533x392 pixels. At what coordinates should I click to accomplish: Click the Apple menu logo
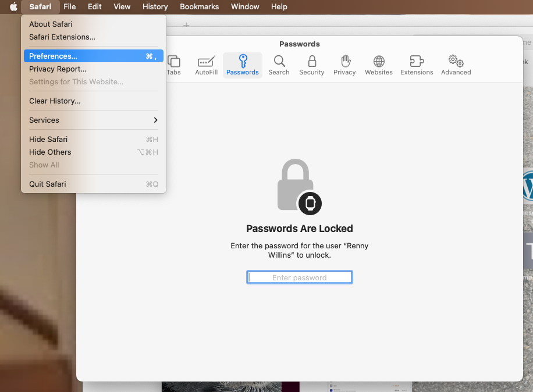coord(13,7)
